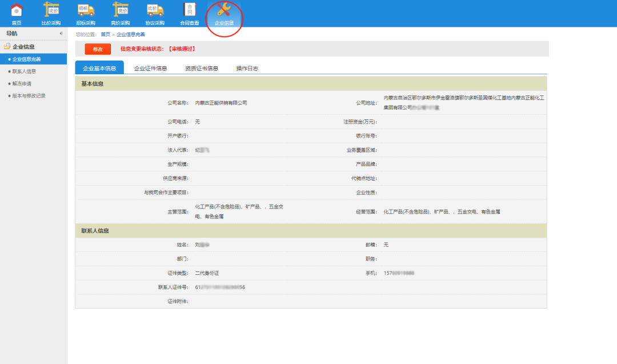The height and width of the screenshot is (364, 617).
Task: Click the 邮箱 value 无
Action: pyautogui.click(x=386, y=245)
